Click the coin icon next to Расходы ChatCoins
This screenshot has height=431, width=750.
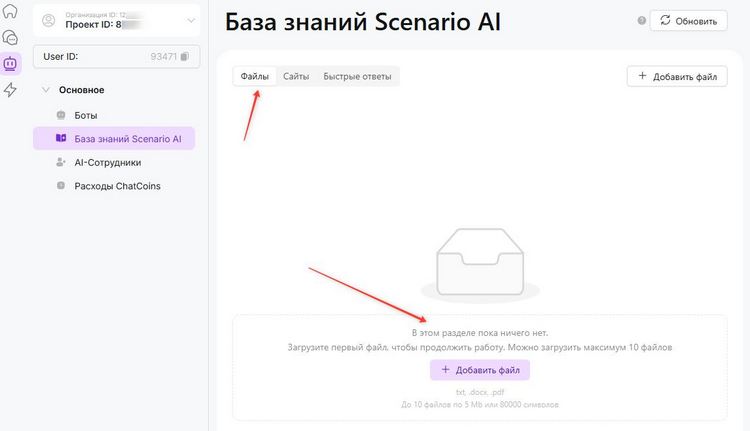point(61,186)
